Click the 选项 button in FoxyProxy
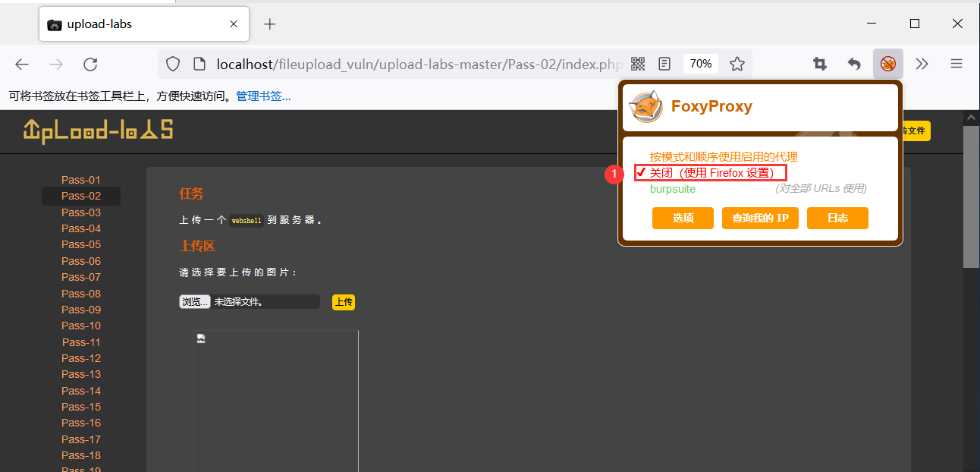The height and width of the screenshot is (472, 980). pyautogui.click(x=683, y=218)
